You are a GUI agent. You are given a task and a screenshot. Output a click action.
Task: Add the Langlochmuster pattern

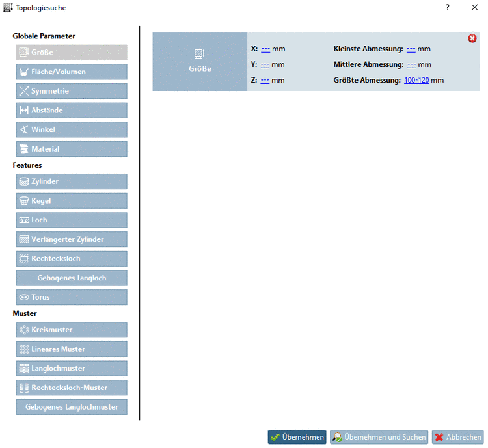(x=72, y=369)
